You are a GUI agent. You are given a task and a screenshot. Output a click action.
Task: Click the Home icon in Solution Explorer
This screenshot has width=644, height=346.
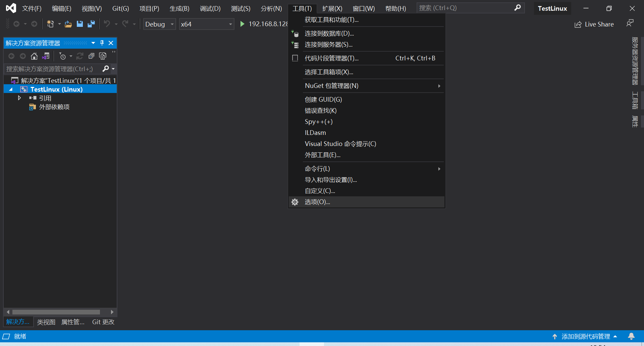pyautogui.click(x=34, y=56)
